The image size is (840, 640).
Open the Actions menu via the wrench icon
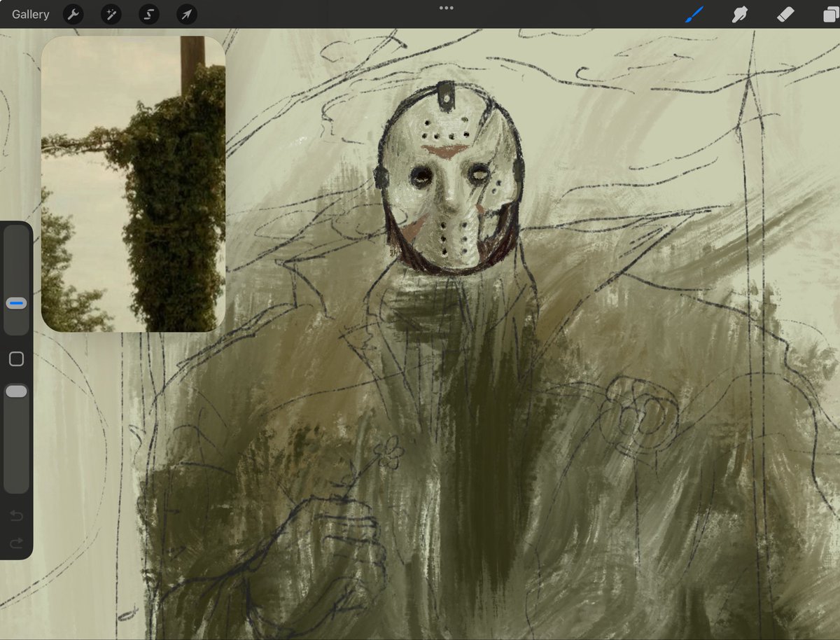pos(73,14)
